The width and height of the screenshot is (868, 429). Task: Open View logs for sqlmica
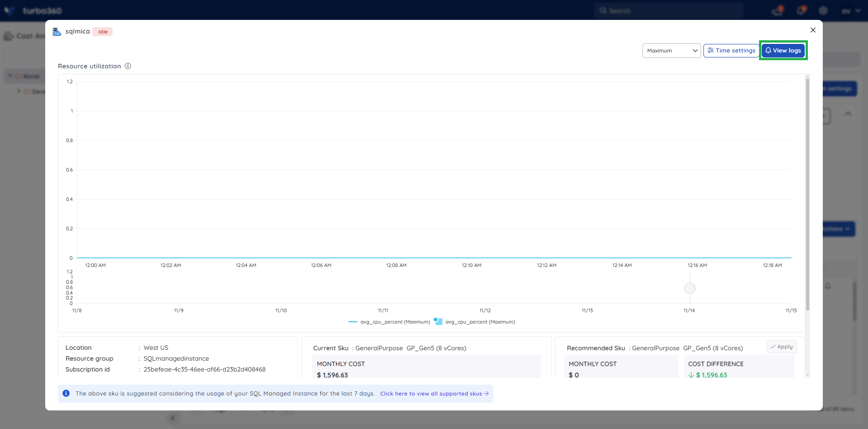[783, 50]
